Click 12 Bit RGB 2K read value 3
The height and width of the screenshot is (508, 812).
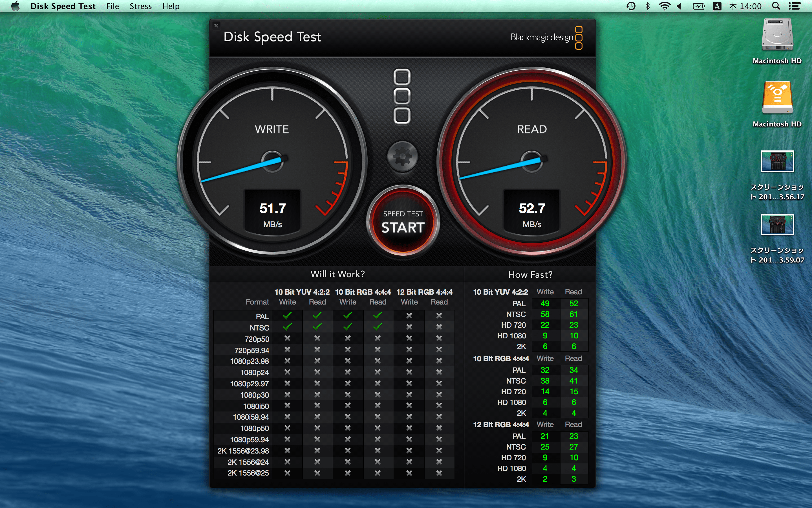click(573, 479)
